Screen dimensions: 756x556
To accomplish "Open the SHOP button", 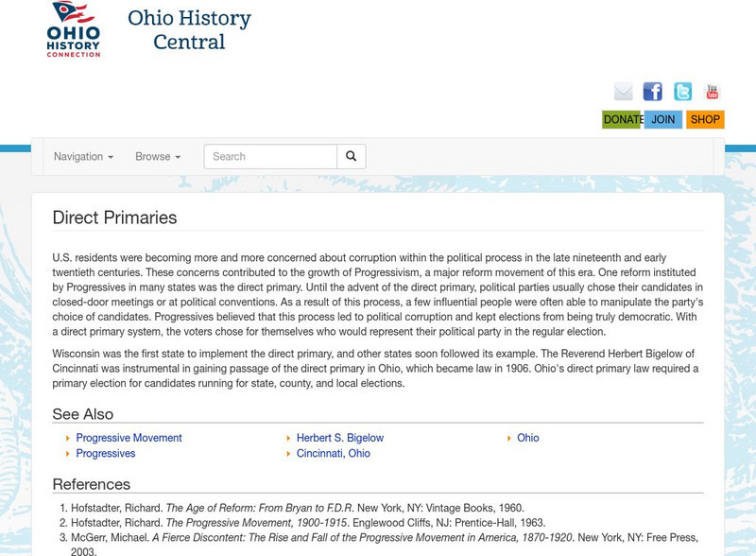I will (x=704, y=120).
